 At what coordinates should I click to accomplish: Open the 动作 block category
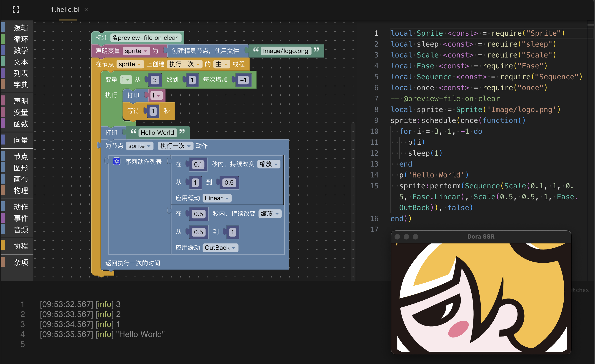tap(21, 207)
